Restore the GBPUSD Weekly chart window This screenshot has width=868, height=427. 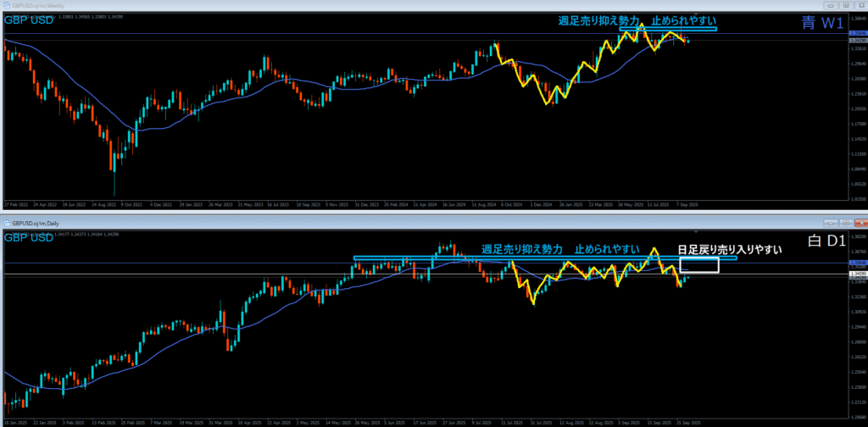tap(846, 5)
